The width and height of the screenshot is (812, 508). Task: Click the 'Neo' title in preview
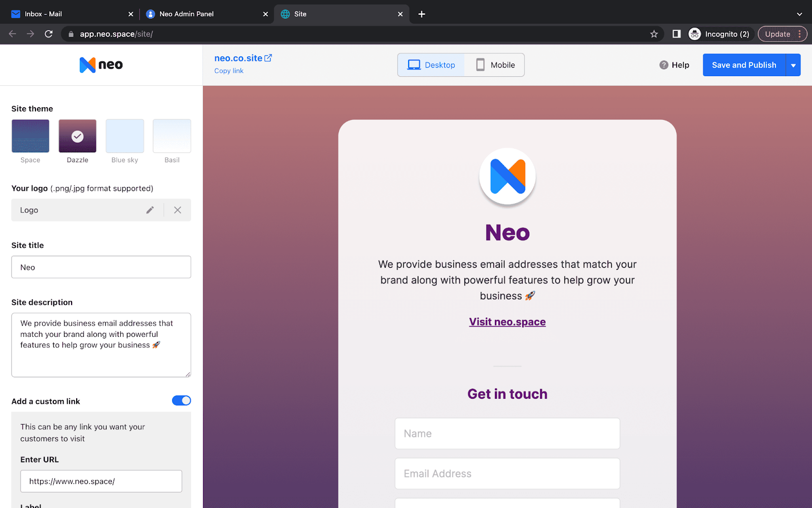click(507, 233)
